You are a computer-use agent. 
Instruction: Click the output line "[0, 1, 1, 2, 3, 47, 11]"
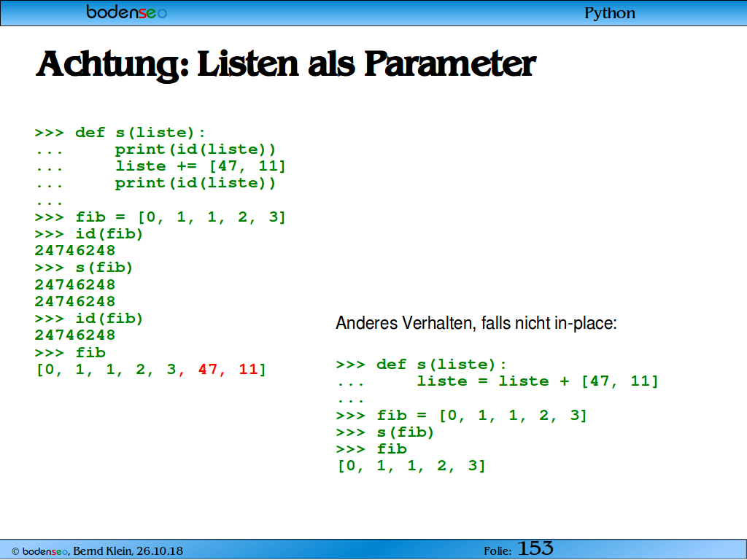pos(150,370)
